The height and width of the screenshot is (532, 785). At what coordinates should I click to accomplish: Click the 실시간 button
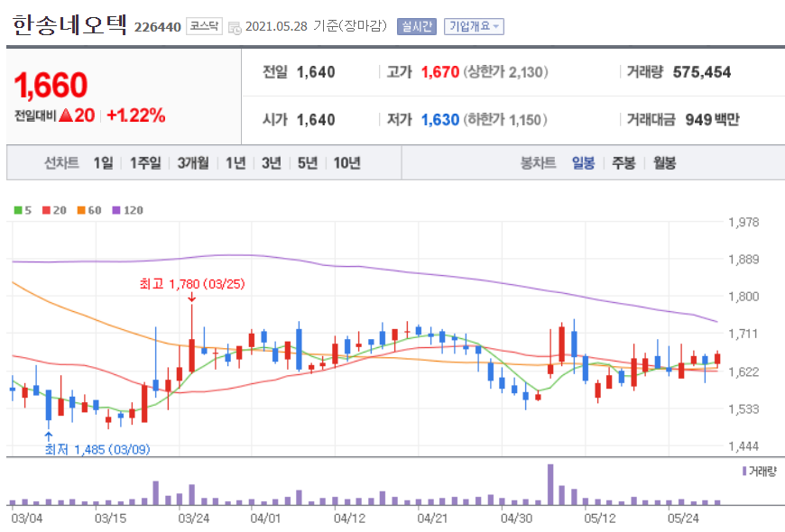417,26
